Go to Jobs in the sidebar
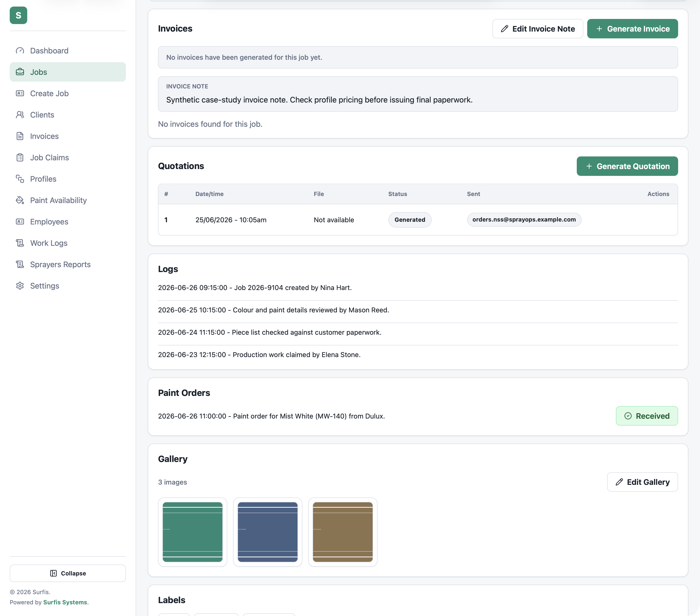The height and width of the screenshot is (616, 700). 68,72
